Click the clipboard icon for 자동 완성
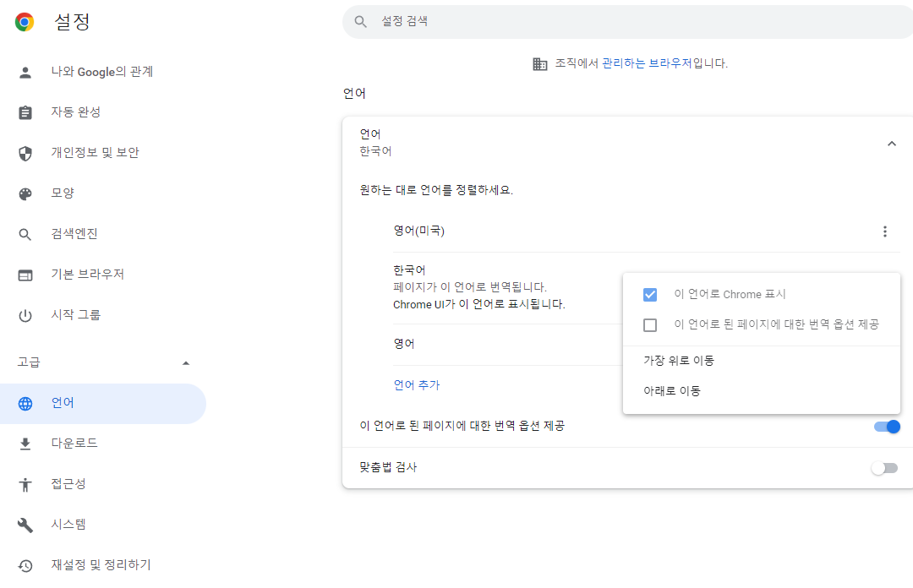 pos(25,112)
